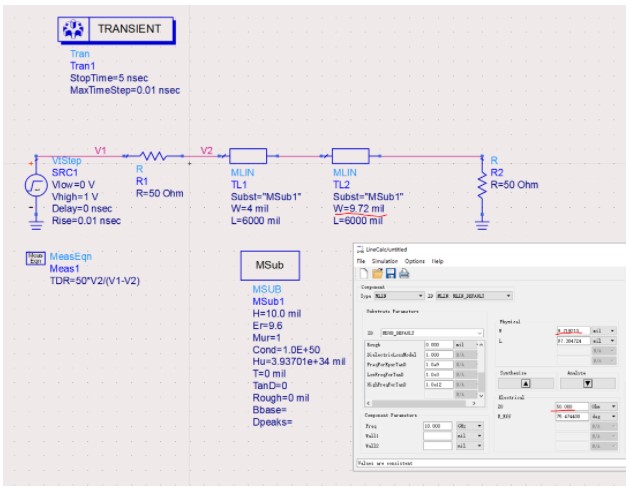Click the Analyze down-arrow button
Image resolution: width=631 pixels, height=493 pixels.
588,384
